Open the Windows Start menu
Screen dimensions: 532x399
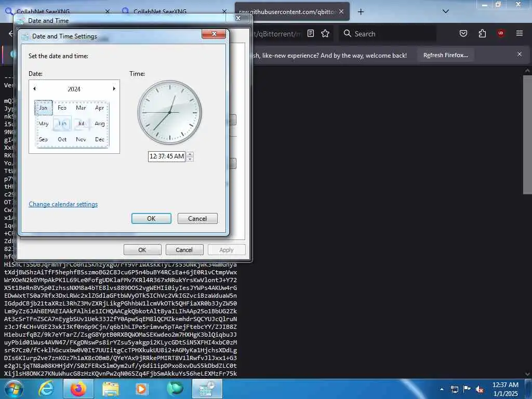(14, 389)
